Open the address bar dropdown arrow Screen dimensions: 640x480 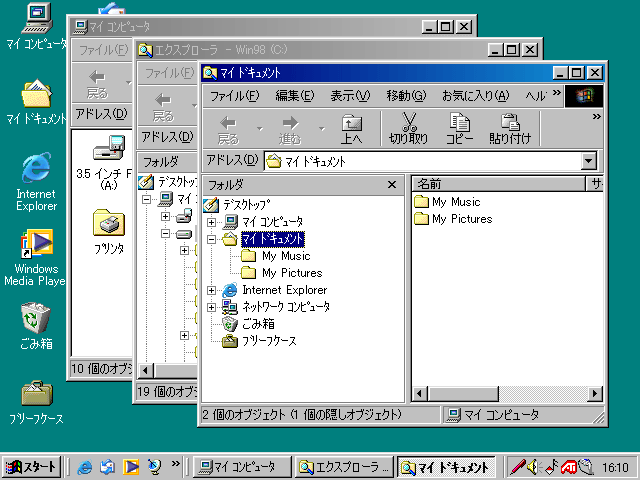click(x=588, y=161)
